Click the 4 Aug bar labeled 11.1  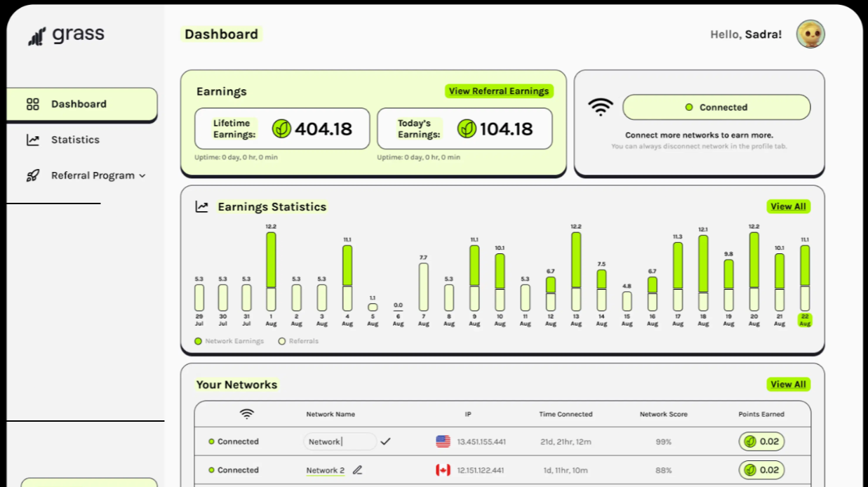click(x=347, y=279)
